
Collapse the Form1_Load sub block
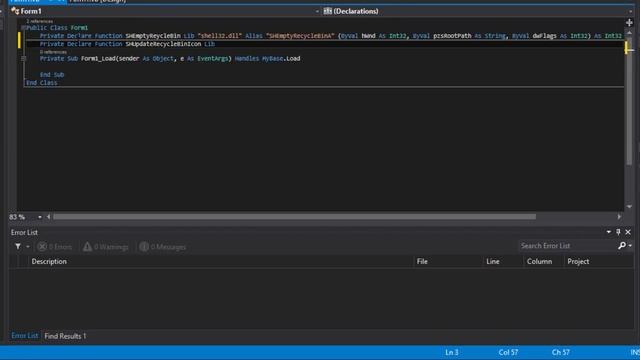[x=23, y=58]
